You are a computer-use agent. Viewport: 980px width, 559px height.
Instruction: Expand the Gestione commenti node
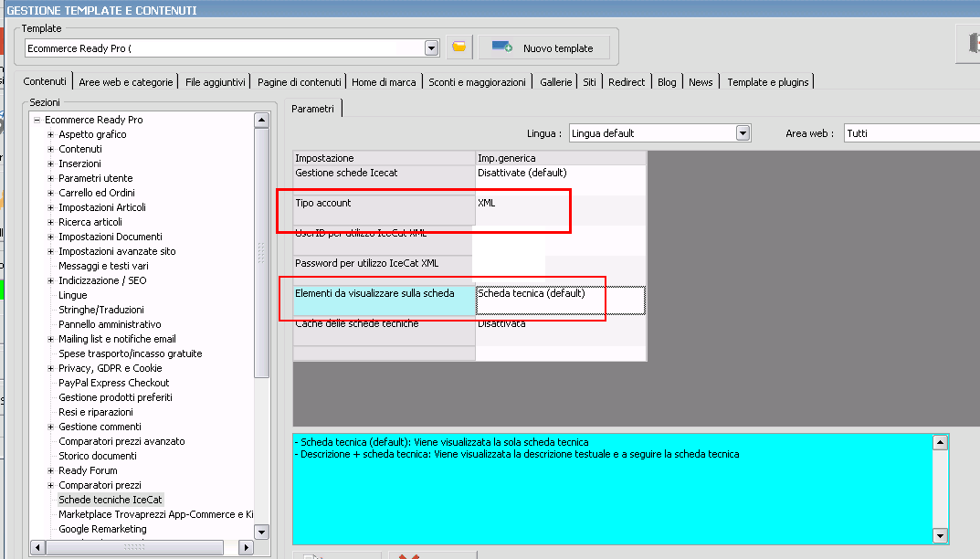coord(50,427)
